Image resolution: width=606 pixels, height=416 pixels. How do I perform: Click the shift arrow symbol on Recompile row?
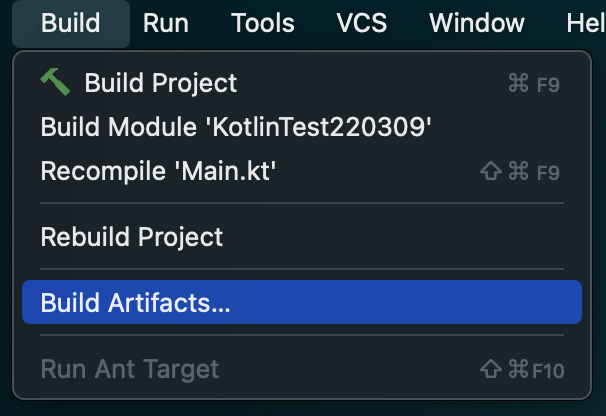[491, 171]
